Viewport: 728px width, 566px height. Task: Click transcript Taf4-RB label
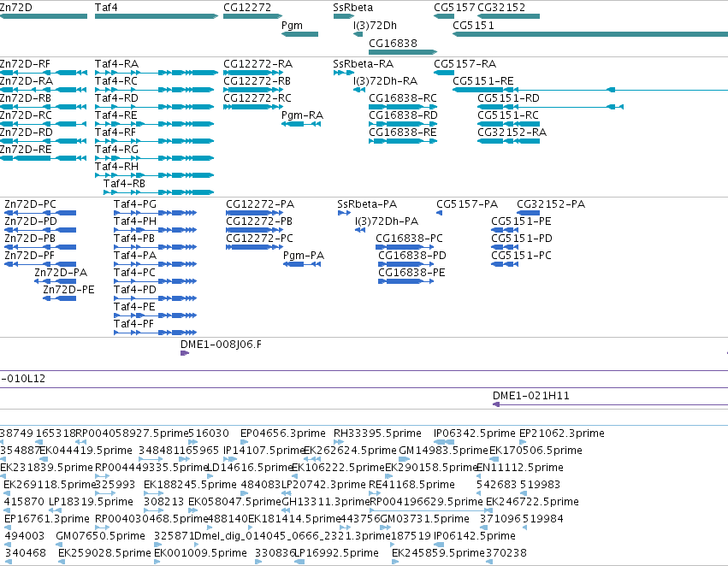pos(124,184)
